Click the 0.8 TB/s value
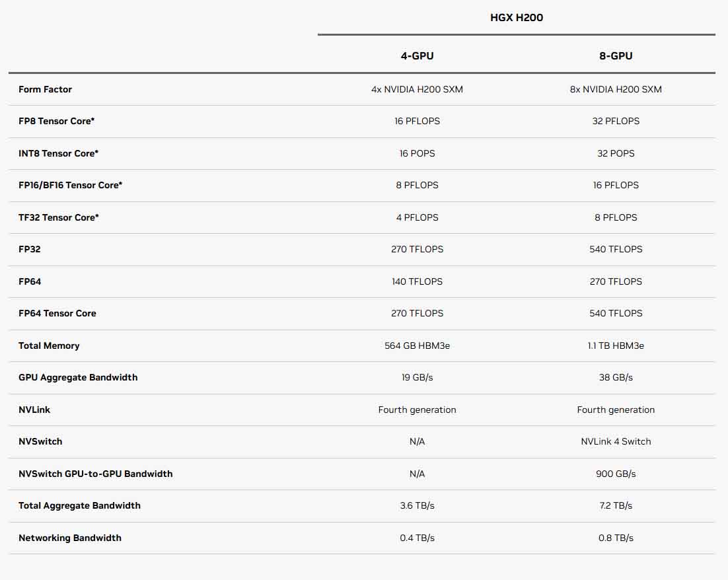 (616, 538)
